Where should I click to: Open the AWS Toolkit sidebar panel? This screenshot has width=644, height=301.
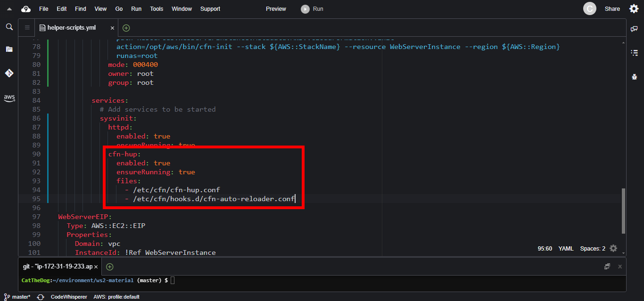coord(9,98)
